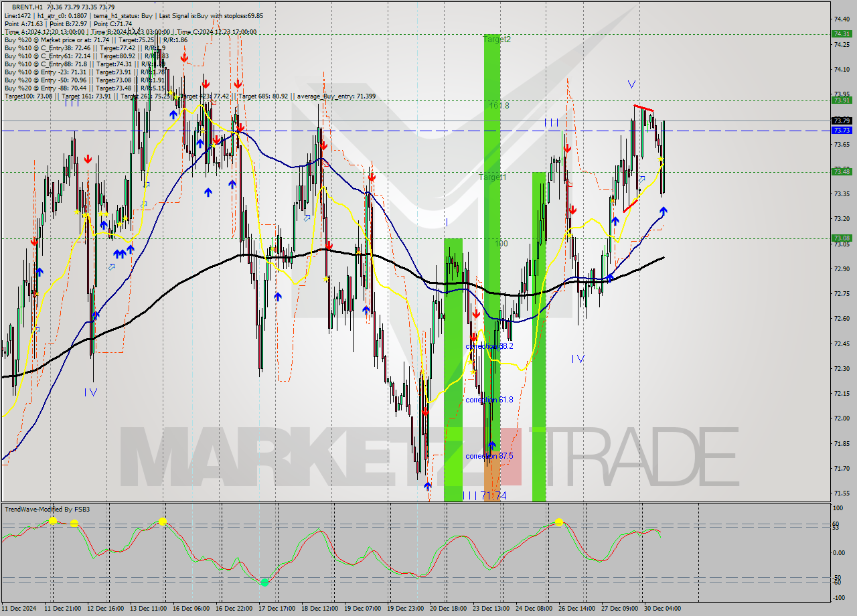The image size is (857, 616).
Task: Click the short red trendline below the V label
Action: (x=643, y=108)
